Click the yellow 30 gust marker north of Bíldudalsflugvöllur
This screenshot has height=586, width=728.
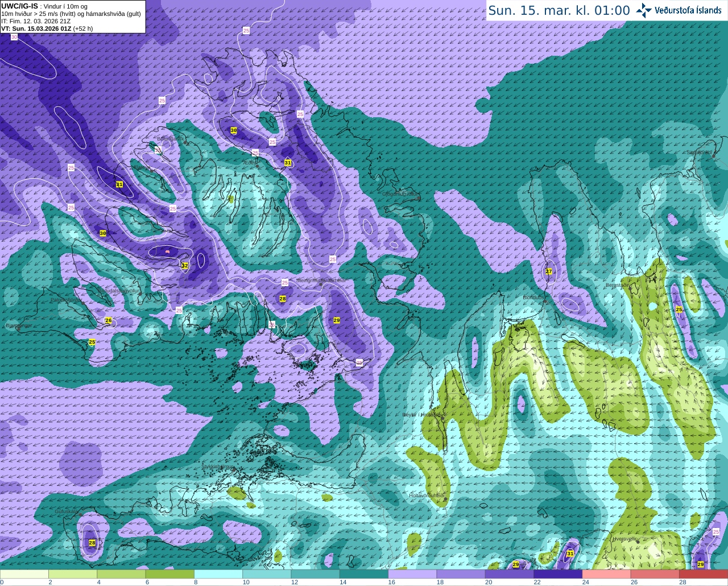pyautogui.click(x=103, y=233)
